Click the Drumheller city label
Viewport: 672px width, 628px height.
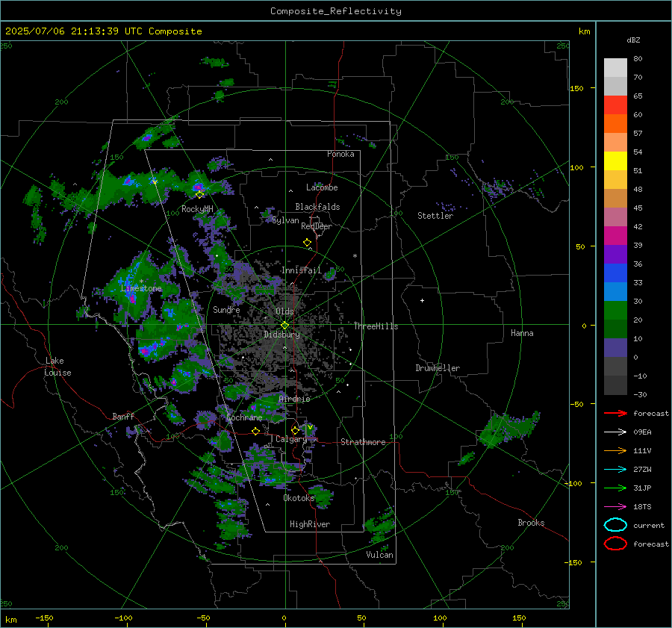tap(438, 368)
